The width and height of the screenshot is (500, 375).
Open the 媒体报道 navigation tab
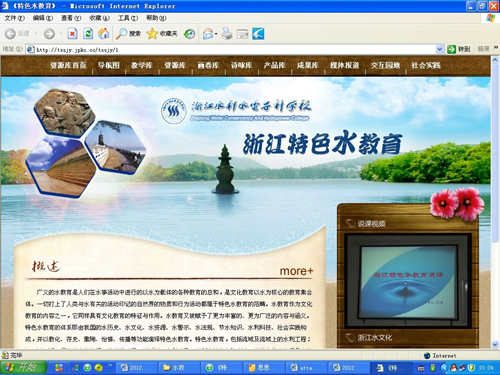(344, 65)
